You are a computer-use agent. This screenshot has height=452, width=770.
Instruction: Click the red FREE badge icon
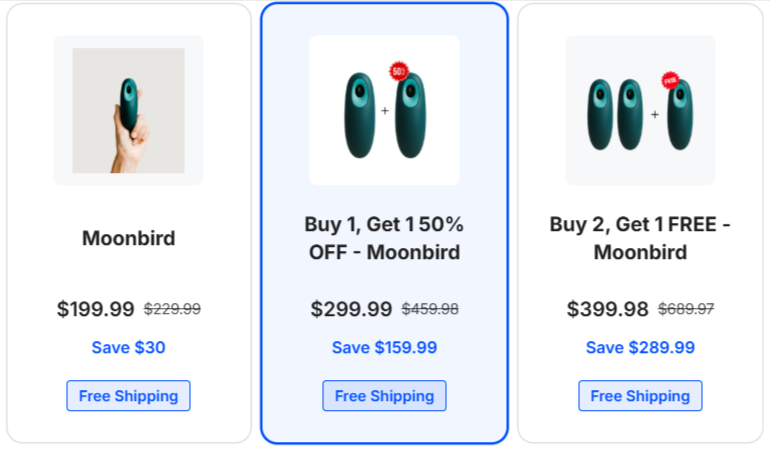[x=670, y=80]
